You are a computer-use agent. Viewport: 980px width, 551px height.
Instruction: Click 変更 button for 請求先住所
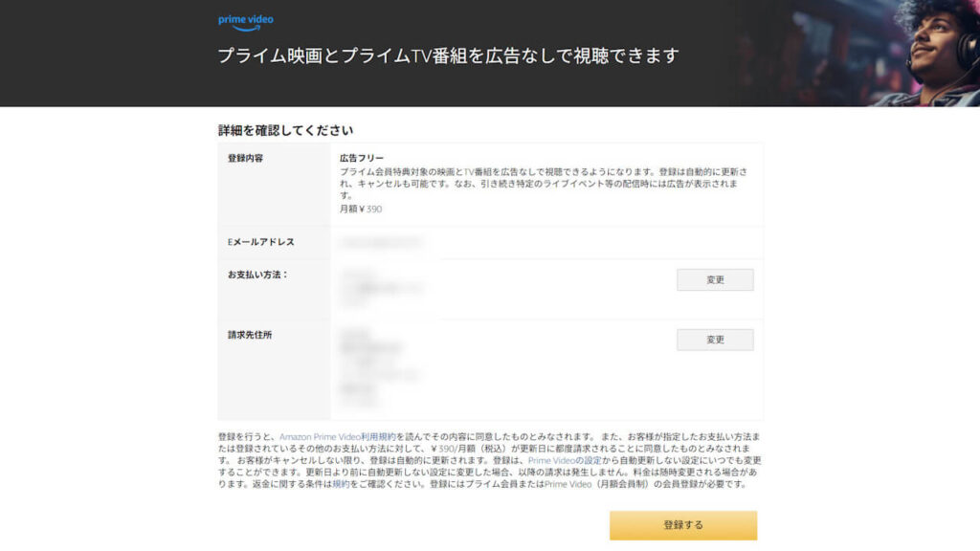(x=715, y=340)
